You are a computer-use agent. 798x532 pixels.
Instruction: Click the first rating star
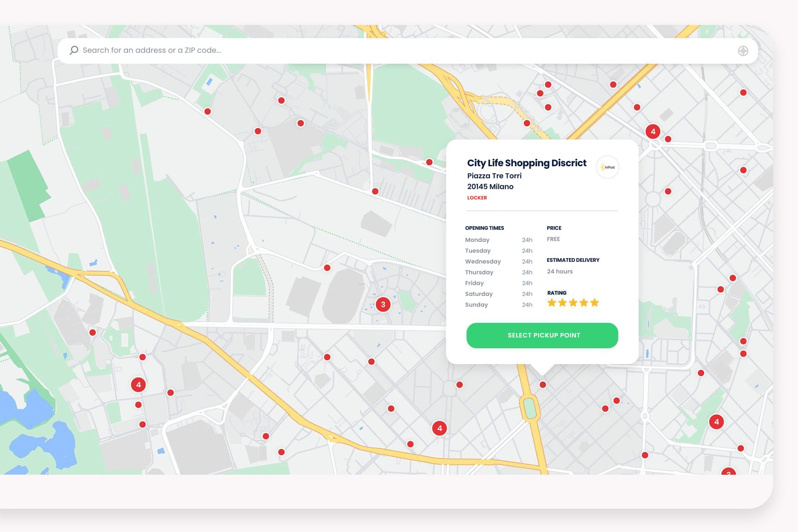coord(552,303)
